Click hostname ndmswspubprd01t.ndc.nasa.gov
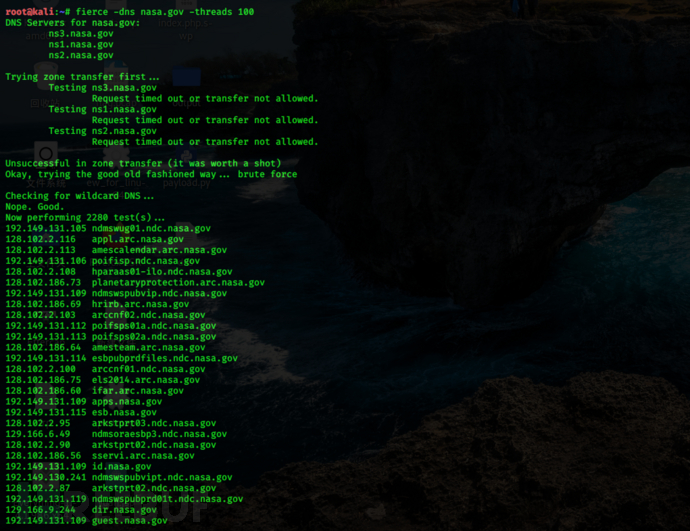The height and width of the screenshot is (531, 690). (x=167, y=499)
